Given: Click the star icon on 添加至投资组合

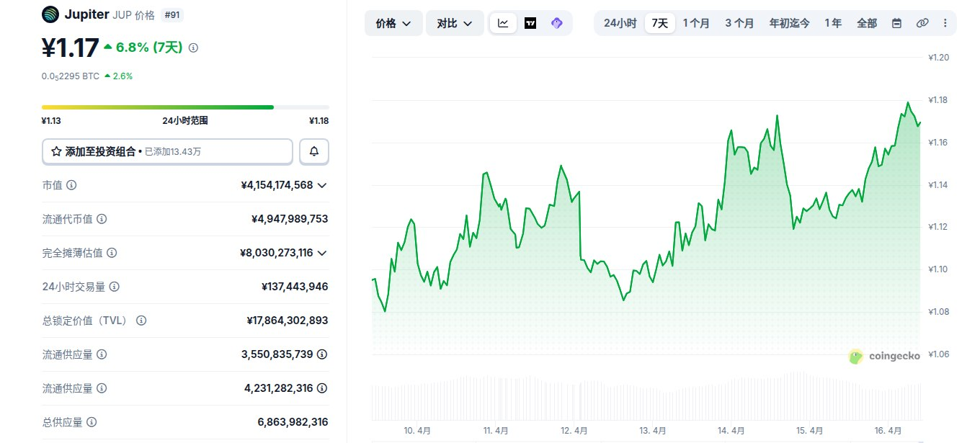Looking at the screenshot, I should (56, 151).
